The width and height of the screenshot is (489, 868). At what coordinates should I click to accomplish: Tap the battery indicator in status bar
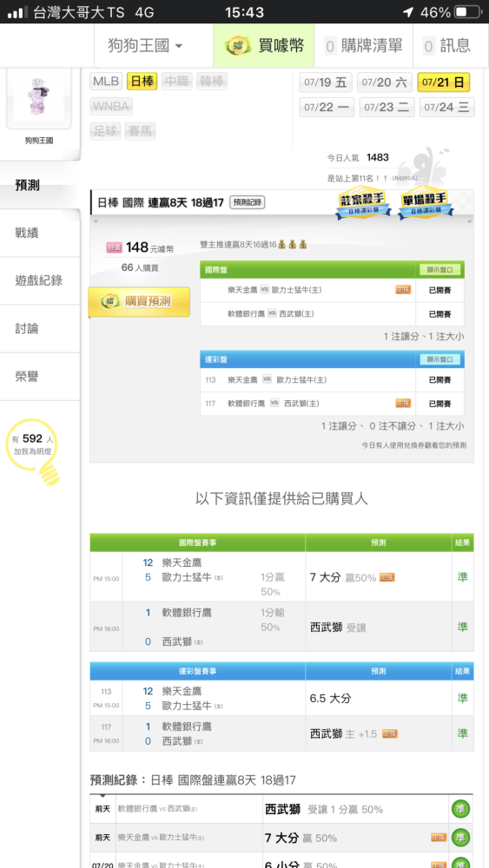pos(468,12)
